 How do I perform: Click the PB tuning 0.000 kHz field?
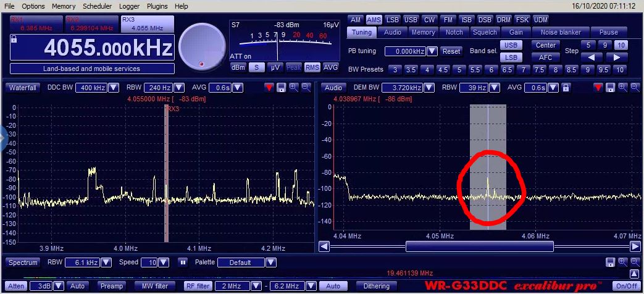[405, 51]
